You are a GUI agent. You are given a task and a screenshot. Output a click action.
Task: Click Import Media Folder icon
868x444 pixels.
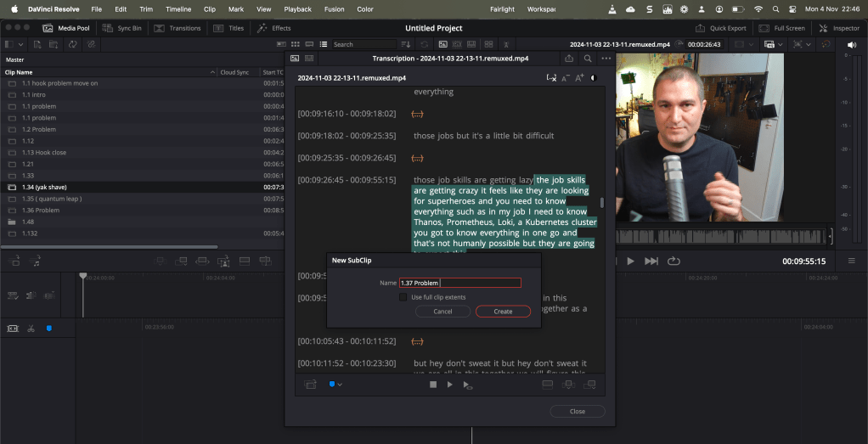(54, 44)
